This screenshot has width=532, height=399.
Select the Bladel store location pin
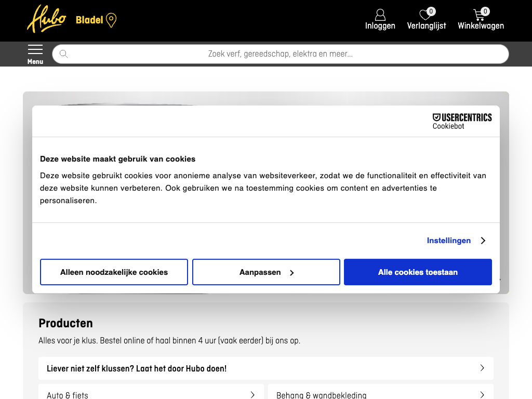coord(111,20)
